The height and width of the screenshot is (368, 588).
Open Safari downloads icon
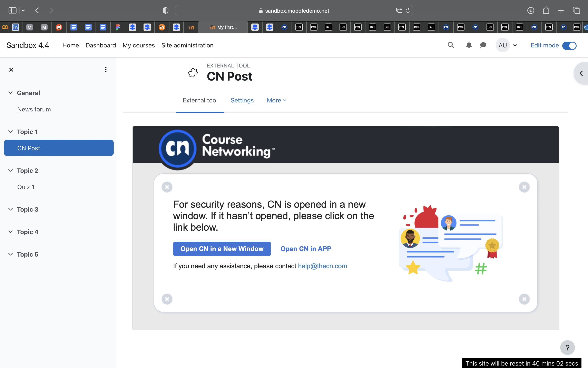coord(531,10)
